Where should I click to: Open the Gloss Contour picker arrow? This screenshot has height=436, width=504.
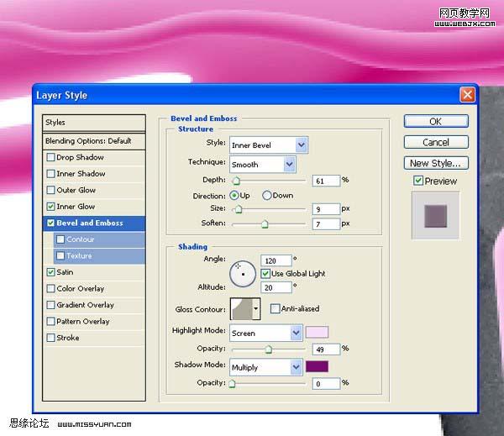point(256,309)
